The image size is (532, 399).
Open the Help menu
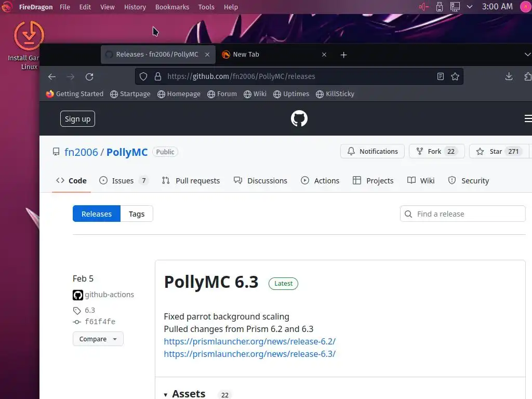231,7
